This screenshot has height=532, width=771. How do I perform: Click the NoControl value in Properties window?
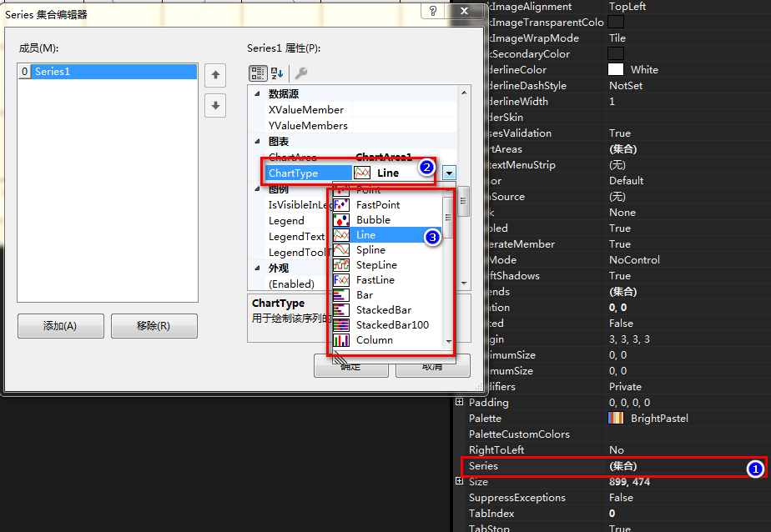(x=634, y=259)
